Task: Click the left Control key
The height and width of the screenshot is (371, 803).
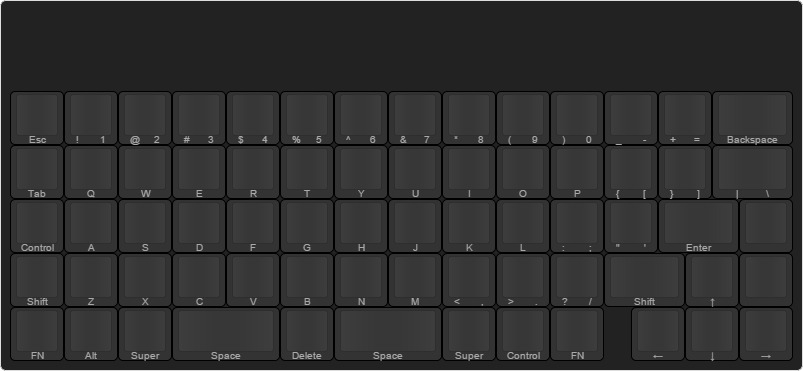Action: (x=37, y=226)
